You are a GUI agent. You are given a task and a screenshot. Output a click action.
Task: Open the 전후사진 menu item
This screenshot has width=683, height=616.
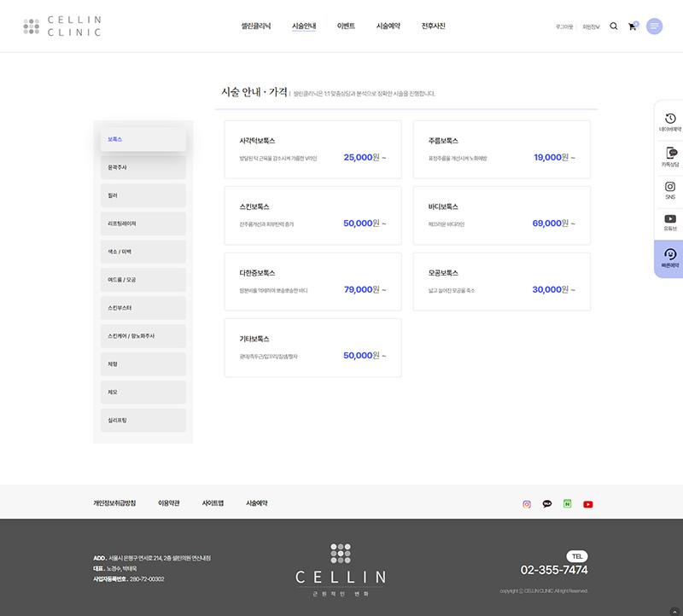pyautogui.click(x=434, y=26)
